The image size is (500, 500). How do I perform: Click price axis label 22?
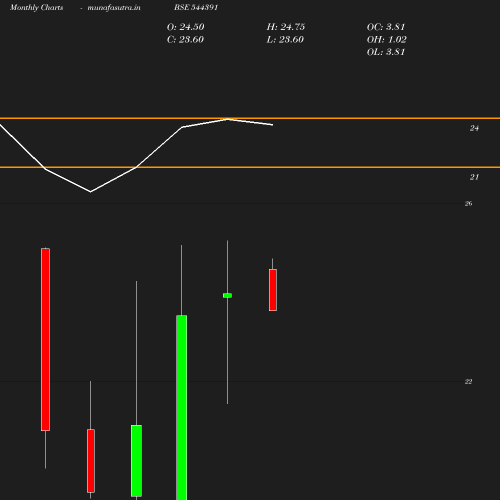click(468, 381)
